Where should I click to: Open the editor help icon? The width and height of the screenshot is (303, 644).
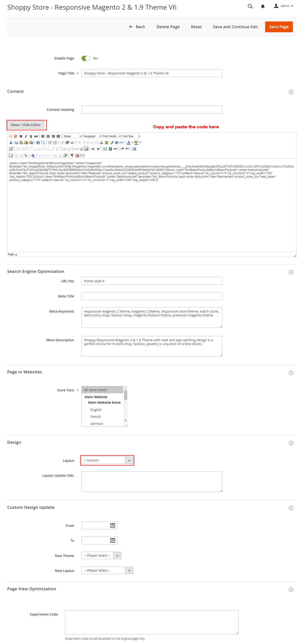coord(117,142)
